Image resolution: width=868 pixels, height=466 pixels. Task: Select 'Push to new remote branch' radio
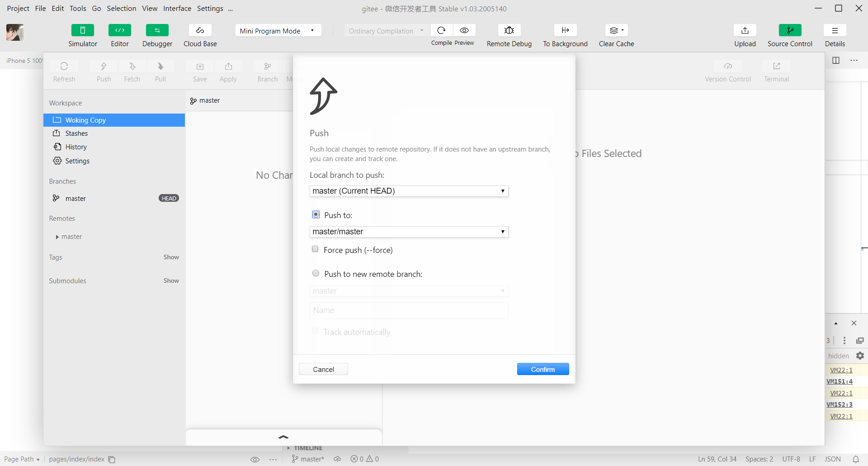[x=316, y=273]
